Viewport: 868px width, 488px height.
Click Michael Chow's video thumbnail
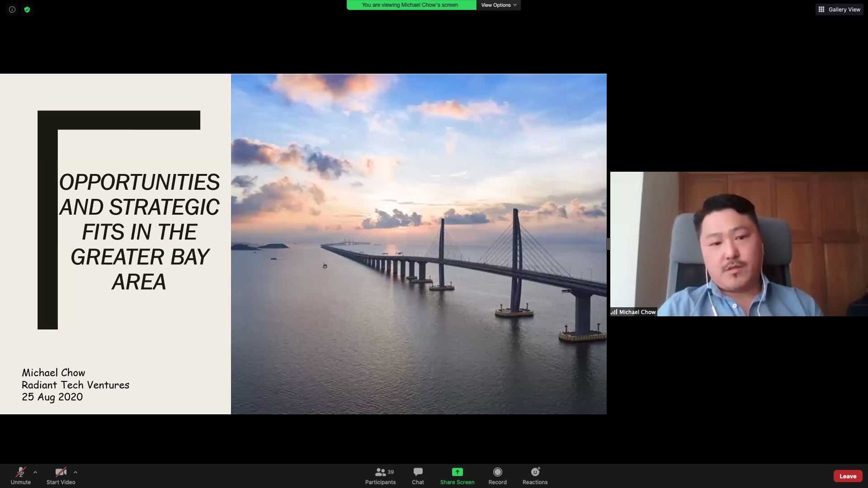point(739,244)
